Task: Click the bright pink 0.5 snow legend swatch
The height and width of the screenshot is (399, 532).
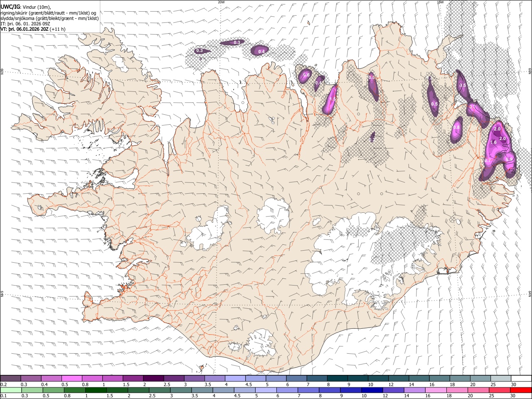Action: [72, 378]
